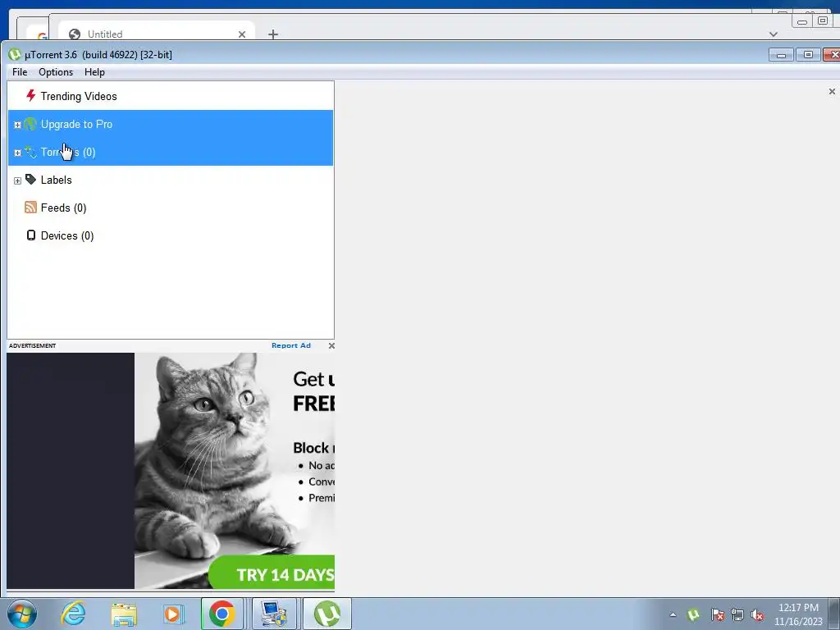Click the µTorrent taskbar button

click(327, 614)
